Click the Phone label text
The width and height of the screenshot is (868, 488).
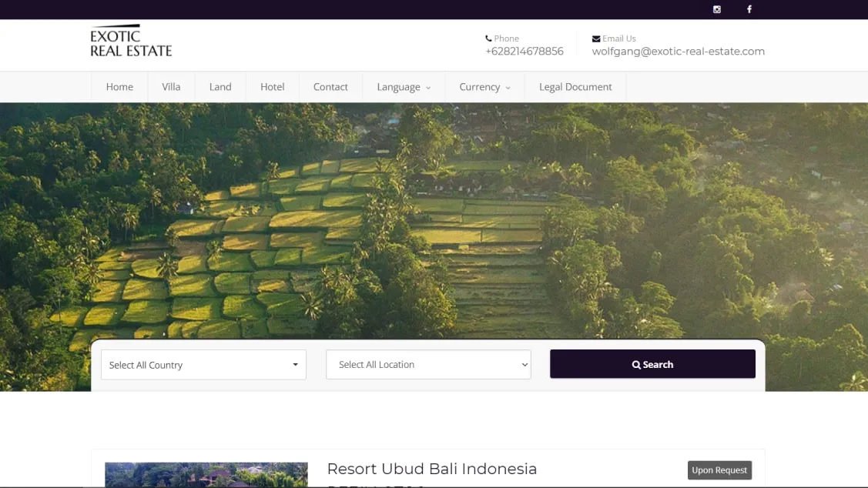(x=507, y=38)
